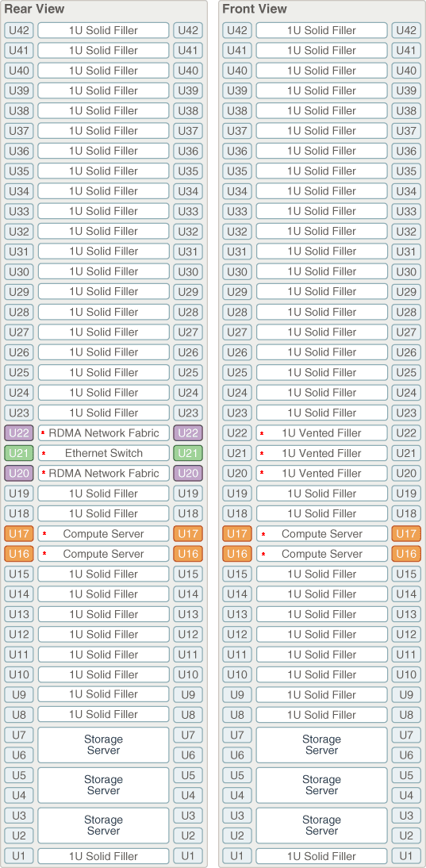This screenshot has width=426, height=868.
Task: Select RDMA Network Fabric at U20 in Rear View
Action: pyautogui.click(x=103, y=474)
